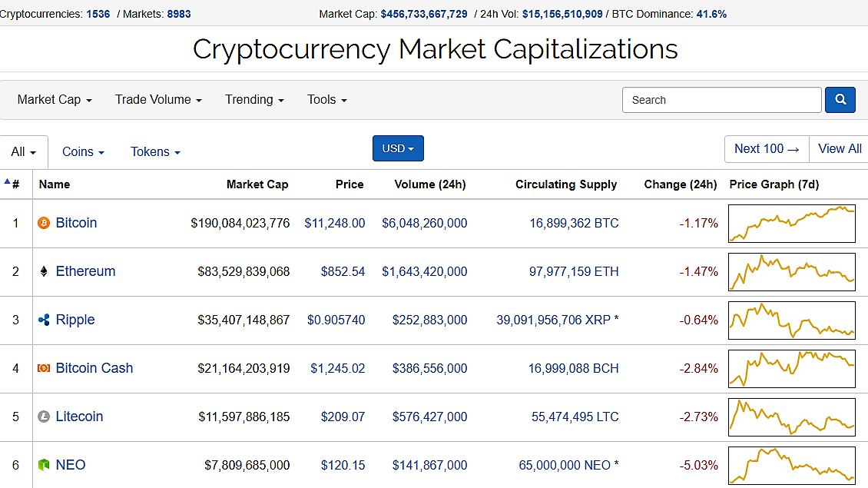Open the USD currency selector
The image size is (868, 488).
coord(398,148)
